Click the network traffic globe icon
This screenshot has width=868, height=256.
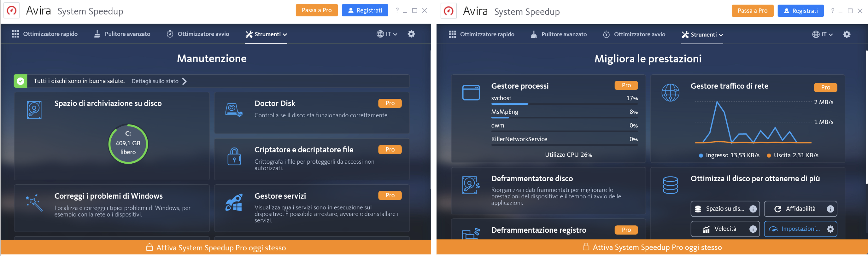[x=670, y=93]
